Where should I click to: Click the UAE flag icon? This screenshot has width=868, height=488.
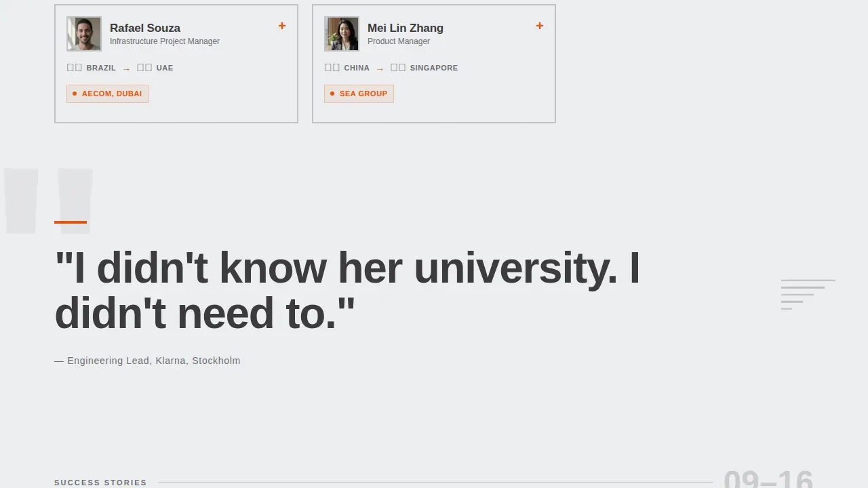coord(144,68)
